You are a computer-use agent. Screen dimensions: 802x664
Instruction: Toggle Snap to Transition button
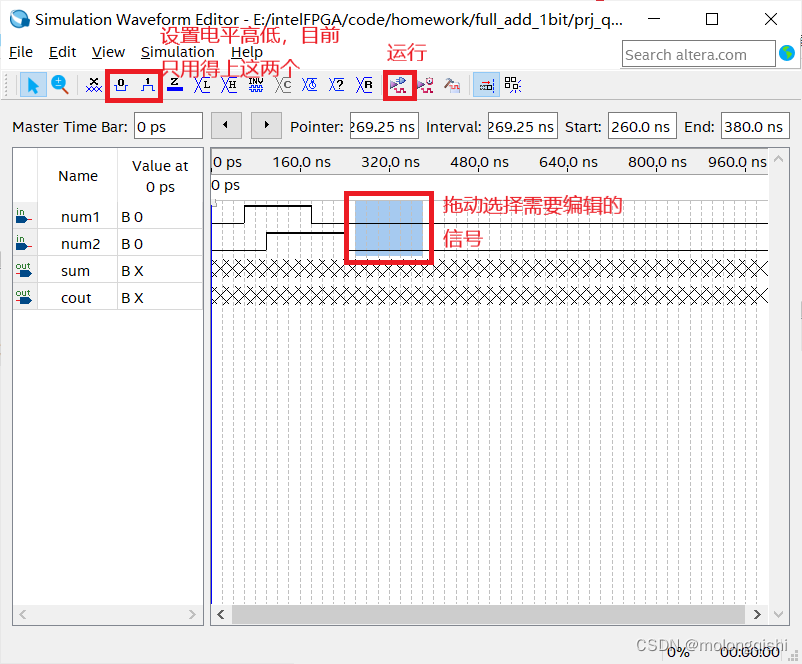(513, 85)
